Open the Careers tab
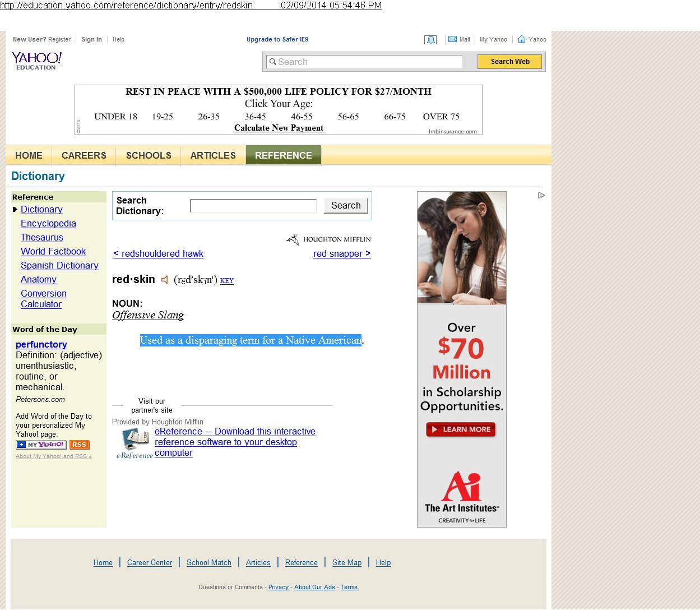 pyautogui.click(x=84, y=155)
